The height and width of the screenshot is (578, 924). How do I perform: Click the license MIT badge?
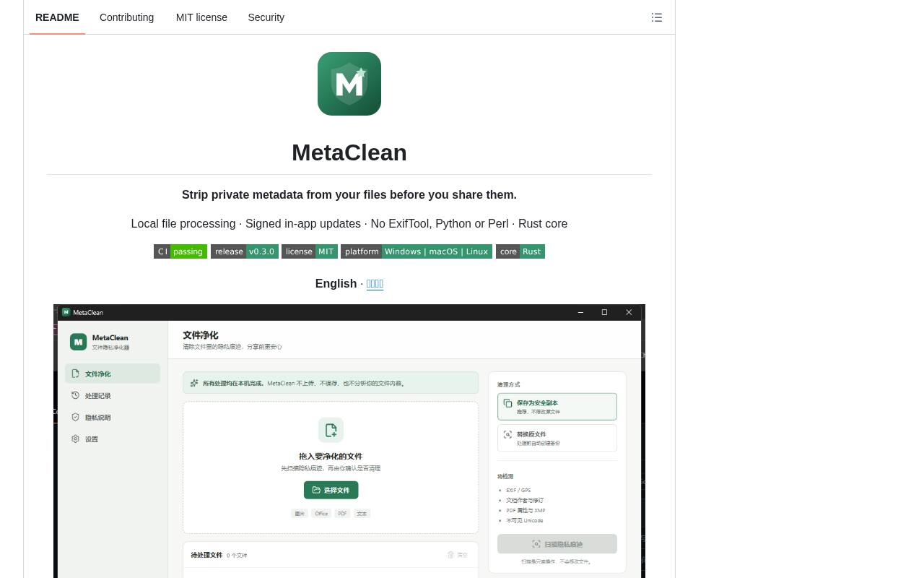(310, 251)
